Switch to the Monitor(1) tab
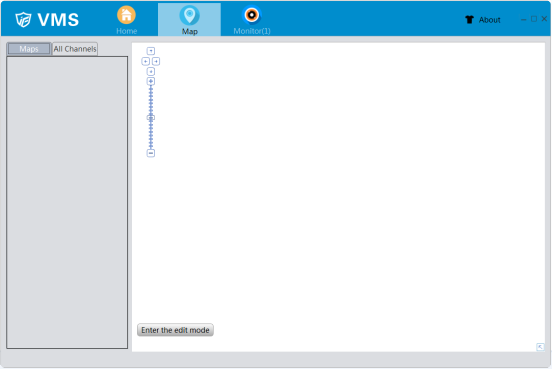552x369 pixels. (252, 20)
